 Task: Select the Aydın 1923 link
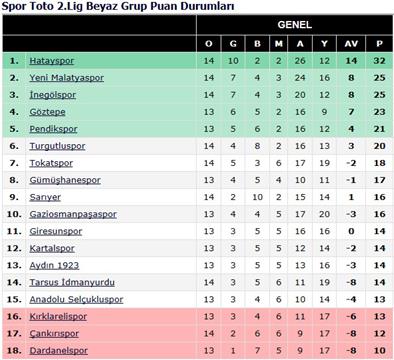pyautogui.click(x=54, y=265)
